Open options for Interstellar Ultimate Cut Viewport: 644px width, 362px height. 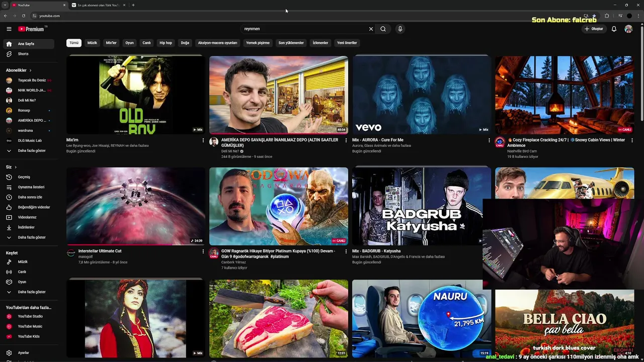[203, 251]
